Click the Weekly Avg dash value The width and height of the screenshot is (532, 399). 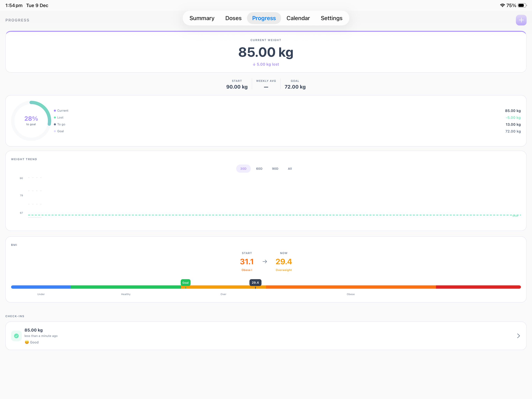[266, 87]
